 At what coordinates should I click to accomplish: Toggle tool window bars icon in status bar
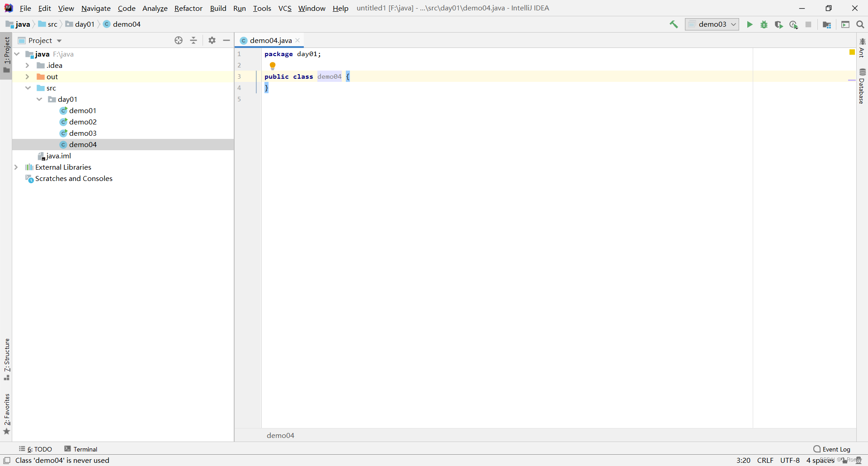click(7, 460)
